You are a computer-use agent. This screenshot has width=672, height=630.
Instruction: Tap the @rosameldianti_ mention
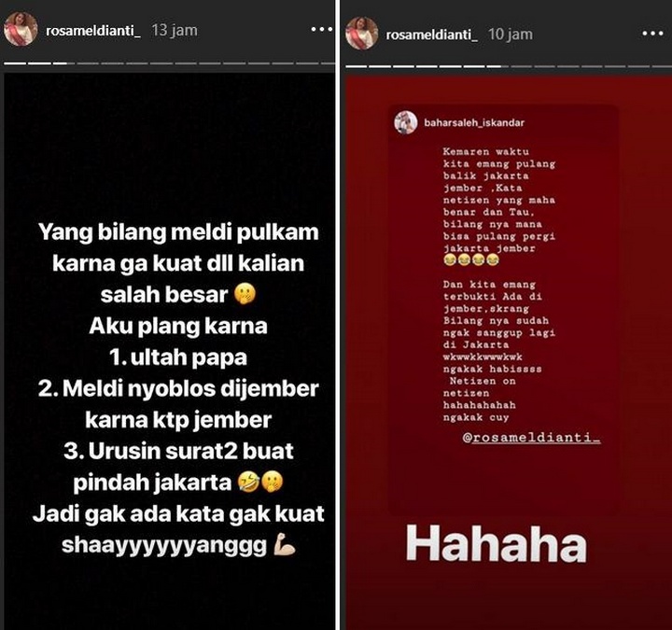coord(531,438)
